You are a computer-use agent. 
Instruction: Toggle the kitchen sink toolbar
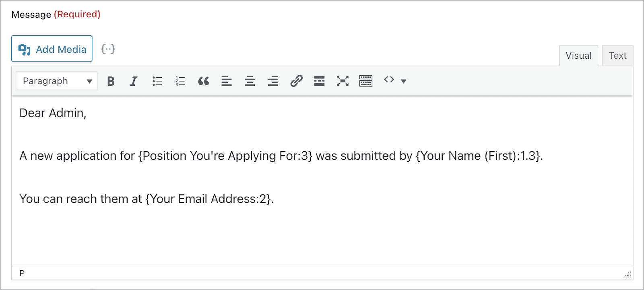click(x=365, y=81)
